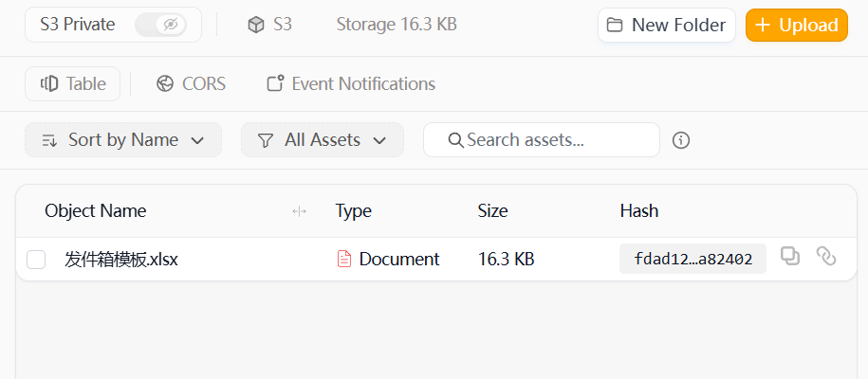Click the hash value fdad12…a82402
This screenshot has height=379, width=868.
[x=693, y=259]
